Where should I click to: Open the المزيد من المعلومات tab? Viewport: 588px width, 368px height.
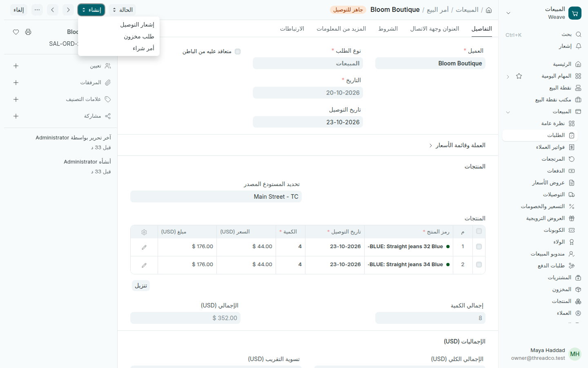(x=341, y=29)
